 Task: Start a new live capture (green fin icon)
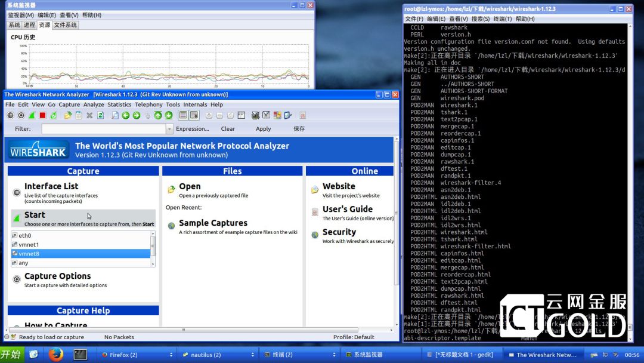coord(32,115)
